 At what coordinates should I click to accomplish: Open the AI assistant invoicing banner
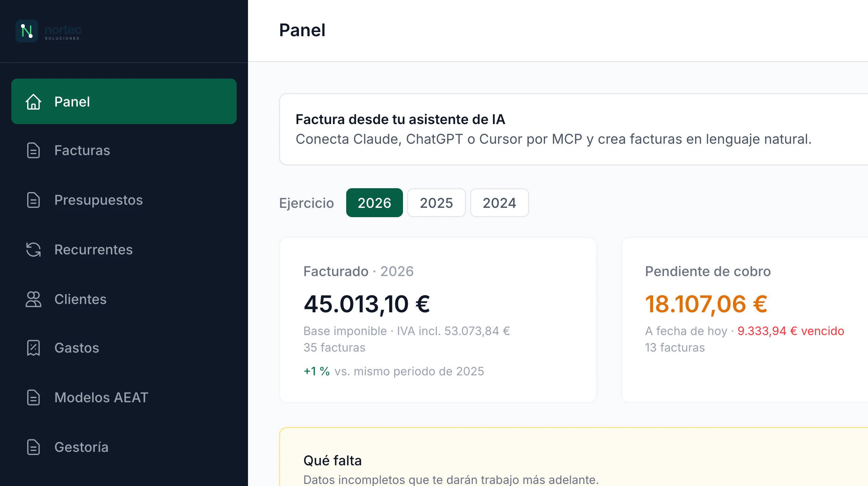coord(573,129)
